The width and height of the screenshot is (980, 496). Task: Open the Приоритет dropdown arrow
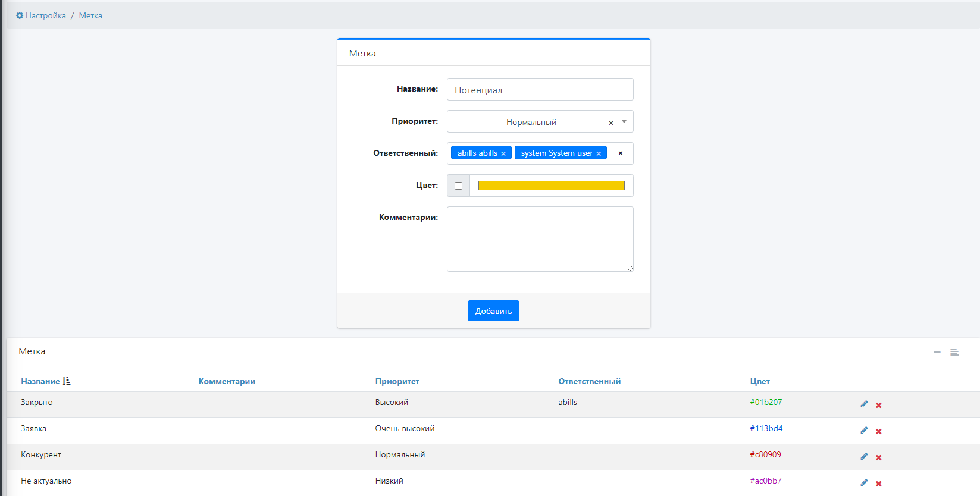point(624,122)
